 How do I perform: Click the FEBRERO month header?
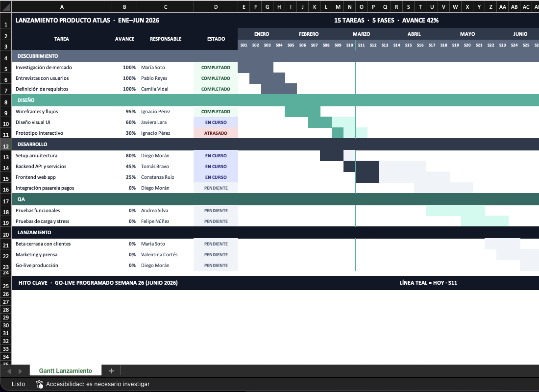pyautogui.click(x=309, y=34)
